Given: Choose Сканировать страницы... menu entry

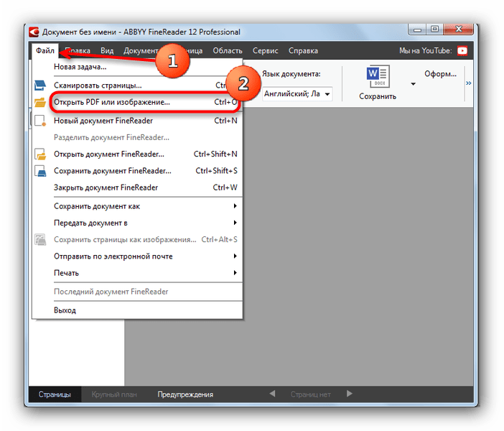Looking at the screenshot, I should point(137,85).
